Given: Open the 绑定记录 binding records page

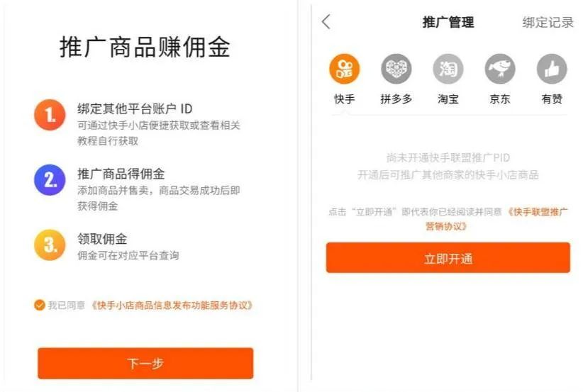Looking at the screenshot, I should tap(548, 22).
